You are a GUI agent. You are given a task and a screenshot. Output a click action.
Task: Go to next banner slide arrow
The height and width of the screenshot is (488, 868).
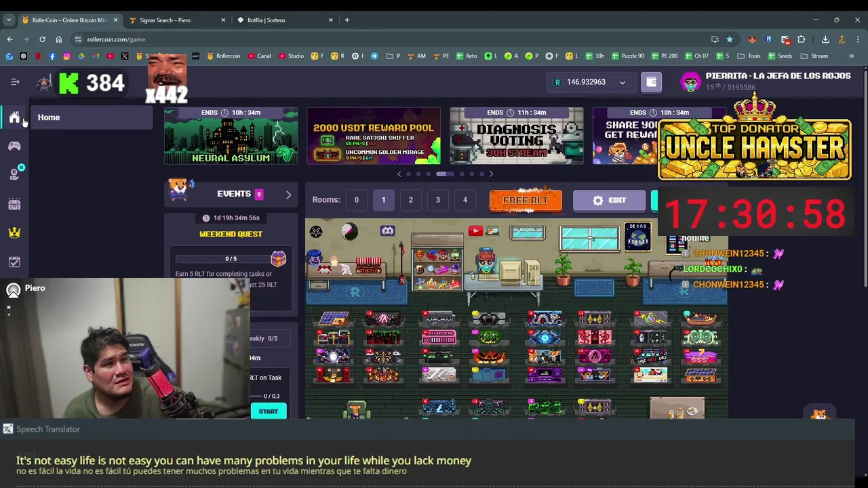click(x=491, y=174)
